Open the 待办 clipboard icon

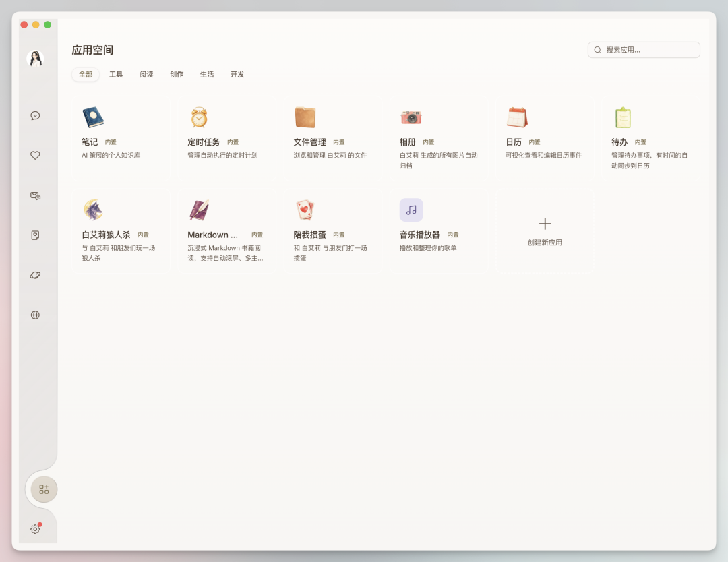(x=623, y=117)
